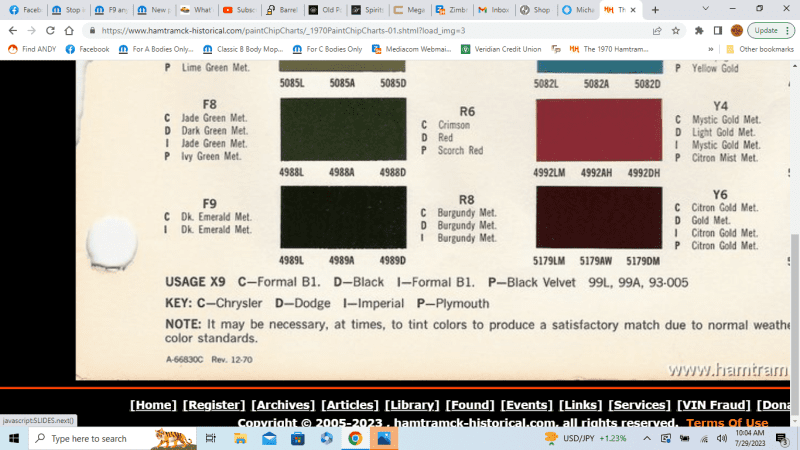
Task: Open the Photos app on taskbar
Action: tap(384, 438)
